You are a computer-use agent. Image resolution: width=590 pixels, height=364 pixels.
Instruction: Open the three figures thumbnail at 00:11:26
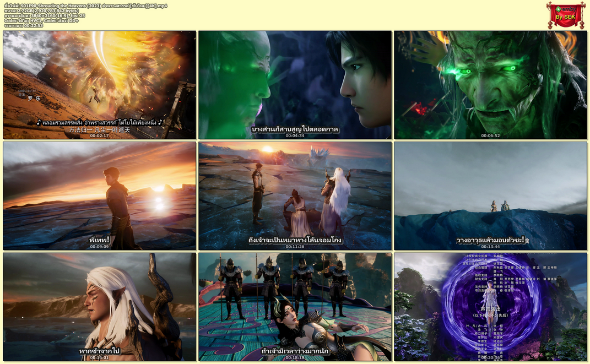[x=295, y=196]
